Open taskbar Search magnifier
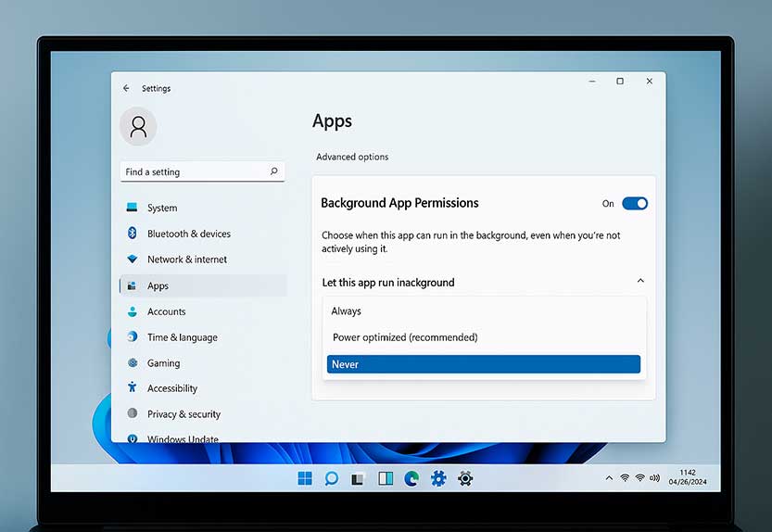 [x=332, y=478]
